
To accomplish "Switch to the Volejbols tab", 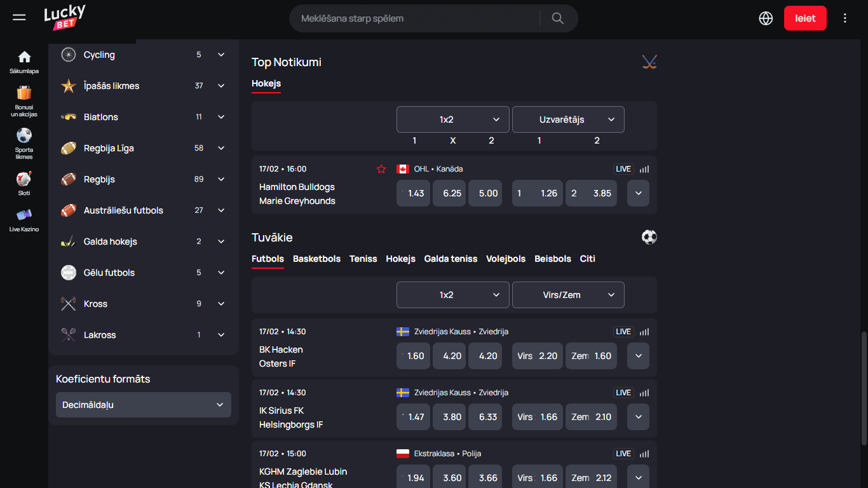I will (x=506, y=259).
